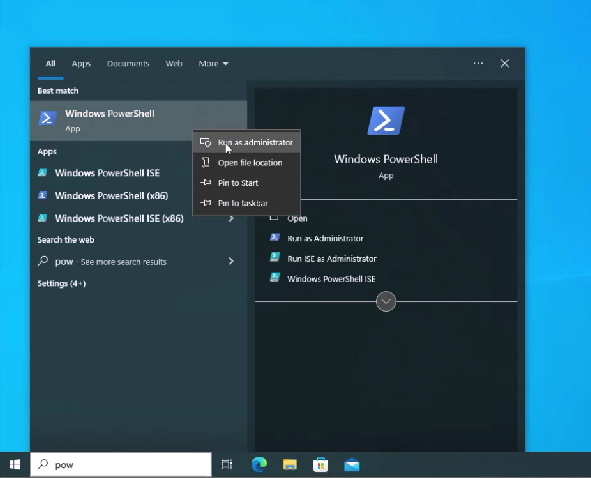Click the Windows PowerShell preview title

[386, 159]
